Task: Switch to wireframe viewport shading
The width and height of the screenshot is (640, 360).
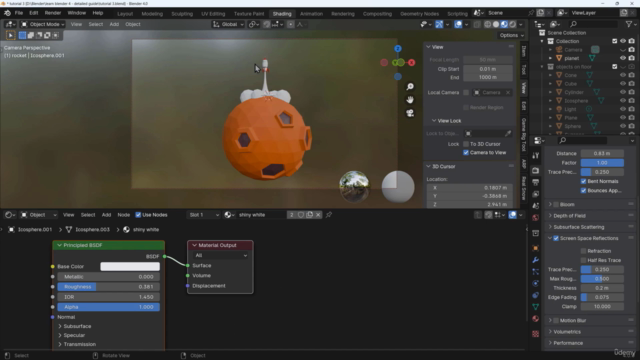Action: 487,24
